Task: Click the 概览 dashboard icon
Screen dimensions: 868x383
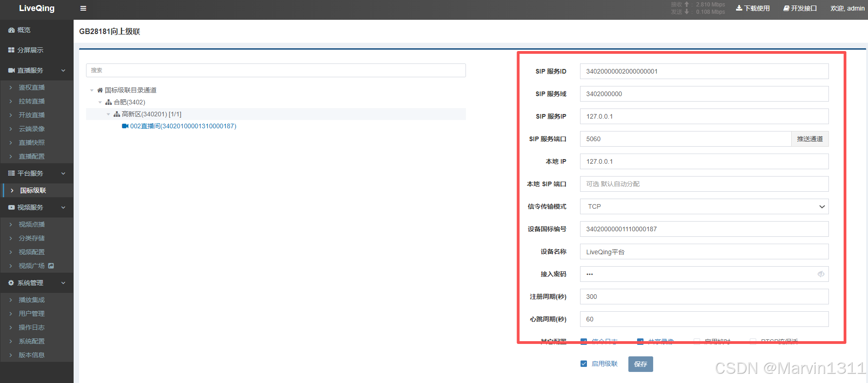Action: point(11,30)
